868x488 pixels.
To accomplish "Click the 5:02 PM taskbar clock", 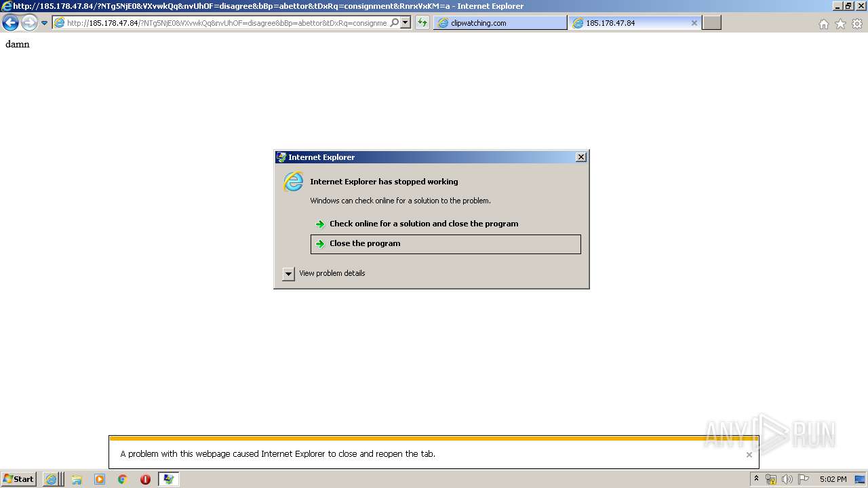I will click(x=833, y=479).
